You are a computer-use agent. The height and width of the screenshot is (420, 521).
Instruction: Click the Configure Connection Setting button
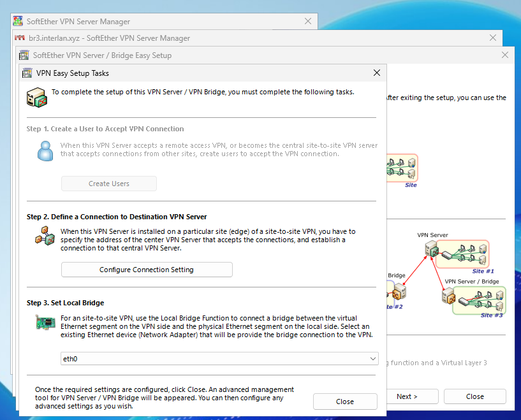click(147, 270)
